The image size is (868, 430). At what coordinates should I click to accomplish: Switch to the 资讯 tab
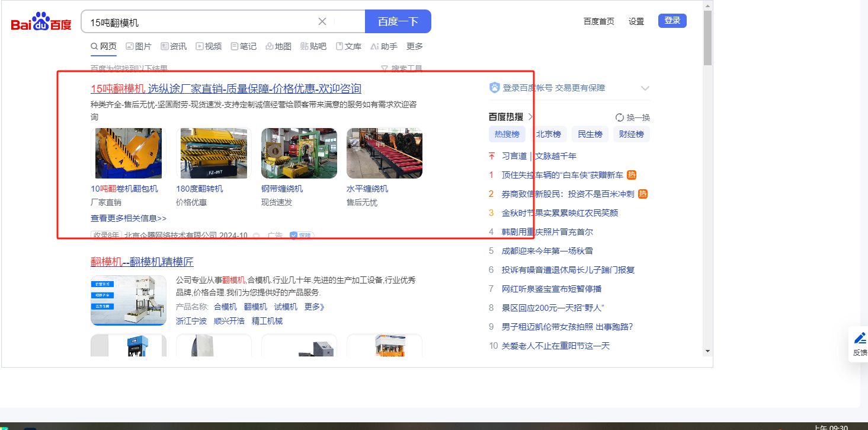tap(174, 46)
